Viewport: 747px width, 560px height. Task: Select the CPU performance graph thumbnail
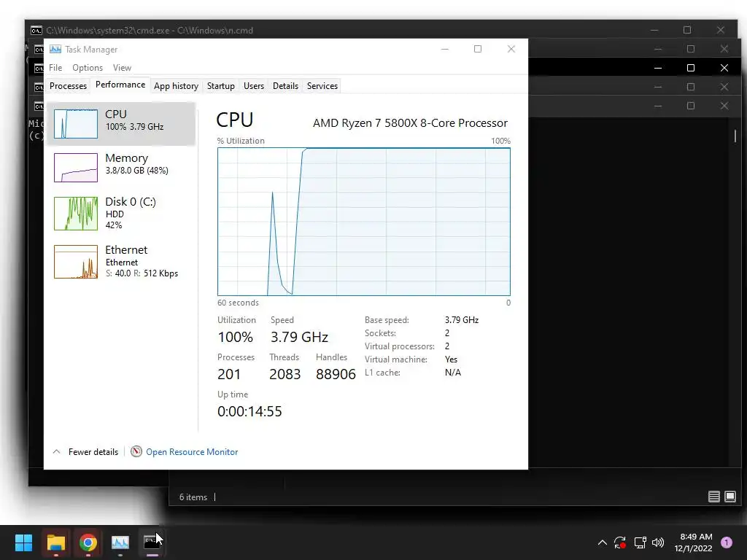(76, 124)
